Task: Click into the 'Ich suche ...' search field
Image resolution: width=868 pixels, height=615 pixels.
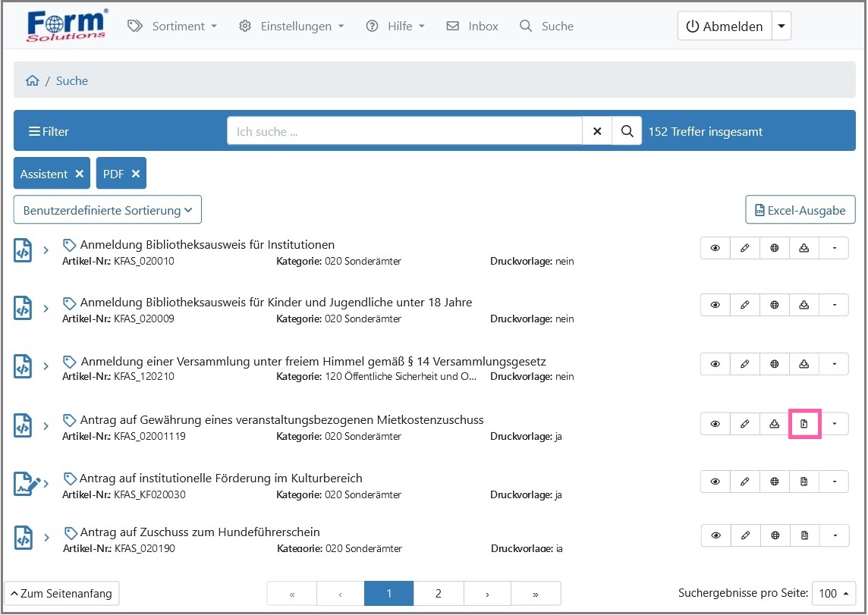Action: click(x=404, y=131)
